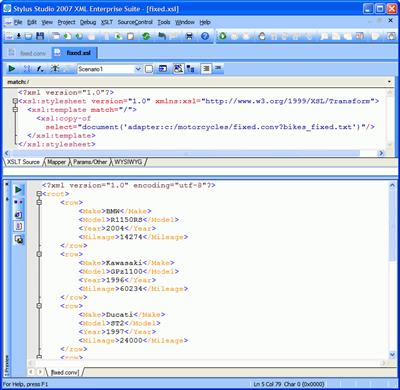
Task: Switch to the fixed.conv document tab
Action: pos(28,53)
